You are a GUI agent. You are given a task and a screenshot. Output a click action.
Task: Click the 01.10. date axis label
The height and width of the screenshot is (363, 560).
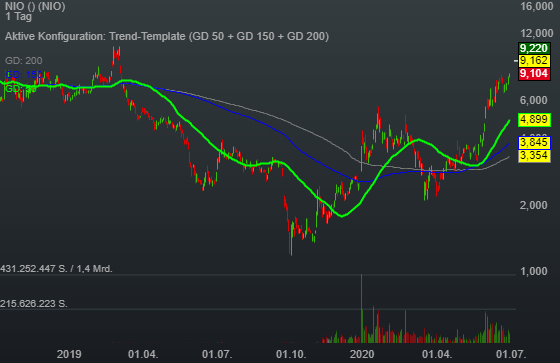pyautogui.click(x=291, y=354)
